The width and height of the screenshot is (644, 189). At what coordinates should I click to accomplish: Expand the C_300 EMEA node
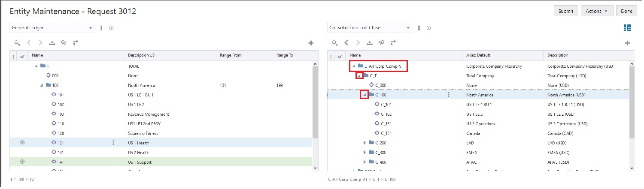(365, 152)
